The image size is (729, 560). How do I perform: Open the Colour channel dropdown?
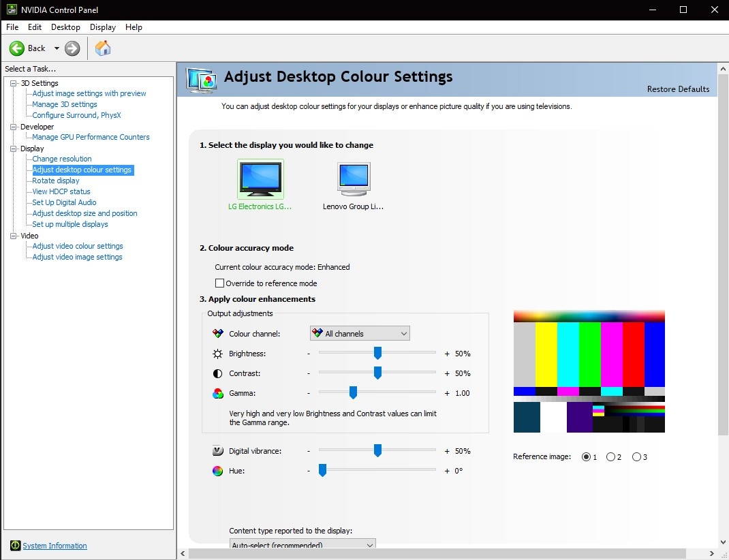(x=360, y=334)
